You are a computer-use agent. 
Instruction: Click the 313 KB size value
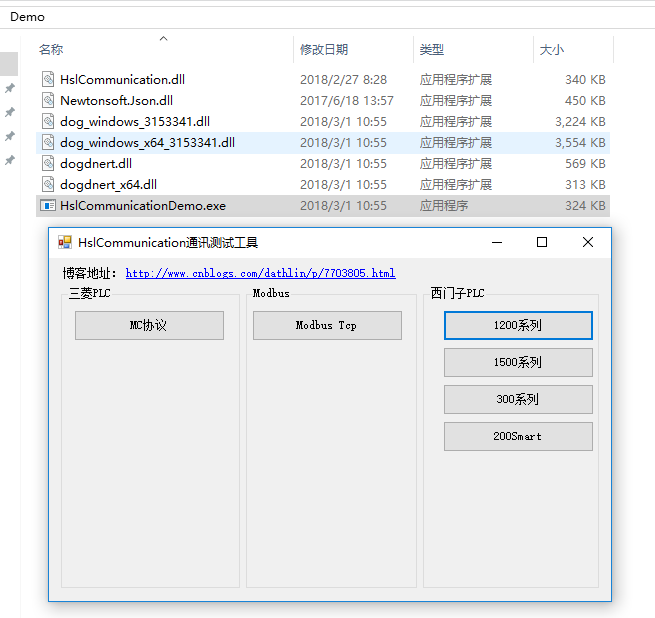pyautogui.click(x=585, y=184)
